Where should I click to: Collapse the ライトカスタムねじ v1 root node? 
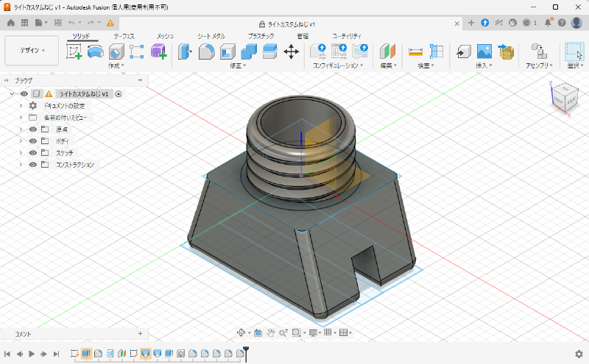click(x=12, y=94)
